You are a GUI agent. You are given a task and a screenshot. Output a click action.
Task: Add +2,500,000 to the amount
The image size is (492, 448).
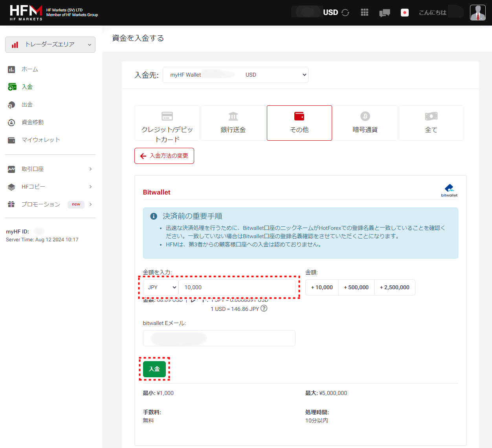pos(395,287)
